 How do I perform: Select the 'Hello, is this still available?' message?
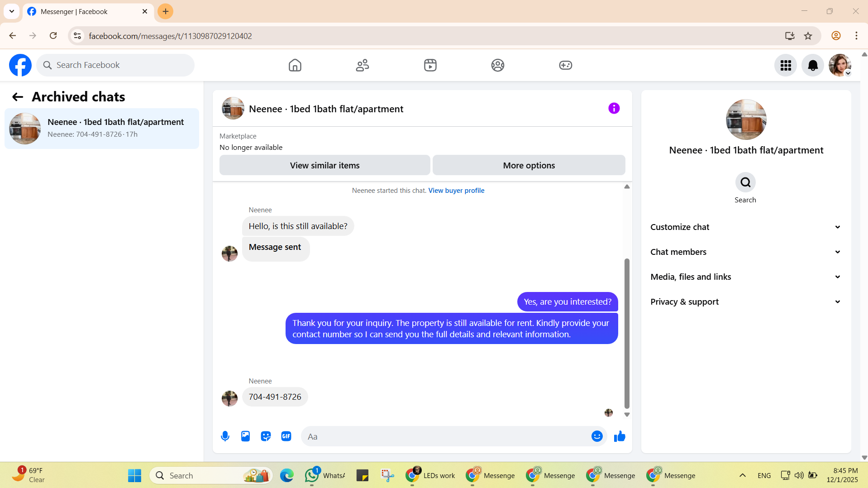point(298,226)
